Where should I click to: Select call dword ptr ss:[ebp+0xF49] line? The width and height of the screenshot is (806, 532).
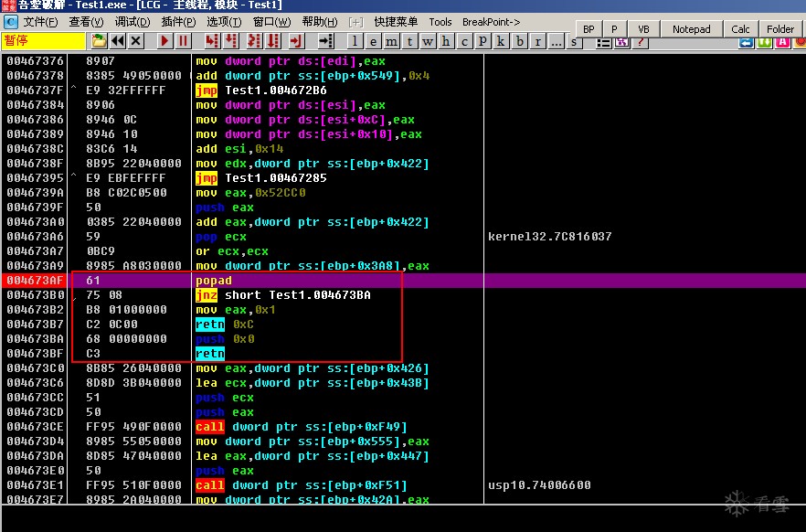(x=302, y=427)
